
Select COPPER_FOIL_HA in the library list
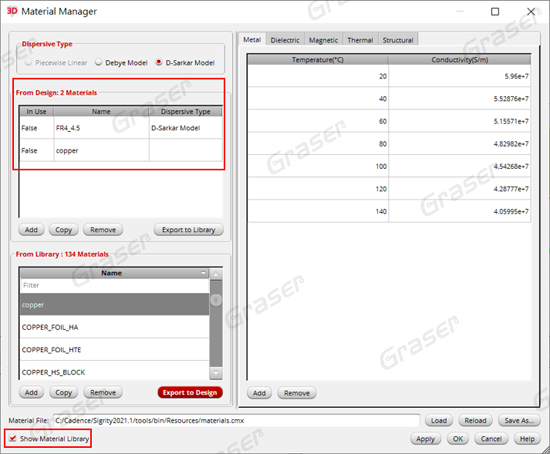point(115,327)
